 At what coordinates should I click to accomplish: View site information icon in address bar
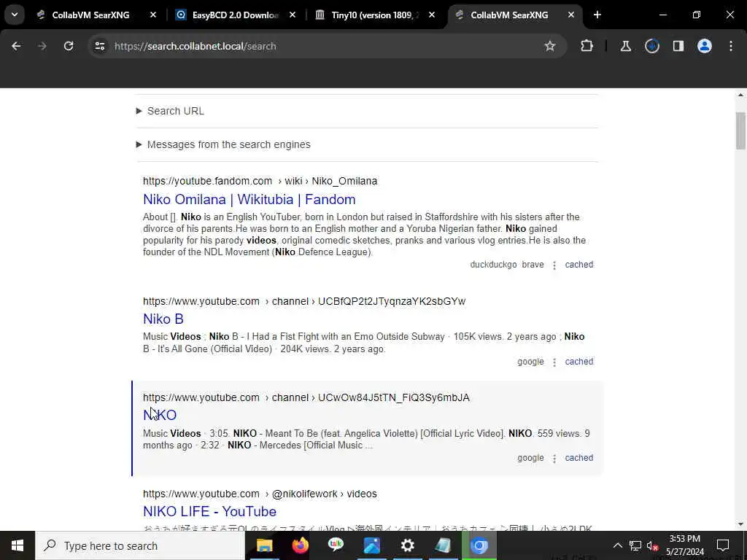pos(99,46)
